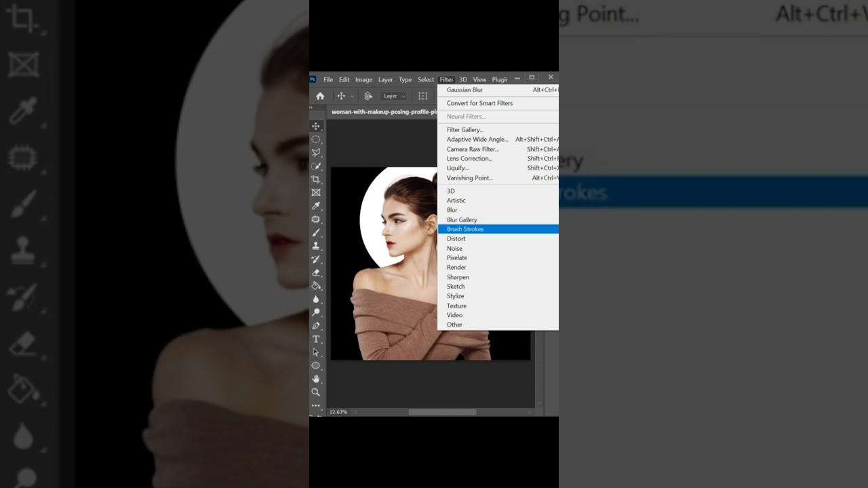Viewport: 868px width, 488px height.
Task: Open the Layer menu
Action: tap(386, 79)
